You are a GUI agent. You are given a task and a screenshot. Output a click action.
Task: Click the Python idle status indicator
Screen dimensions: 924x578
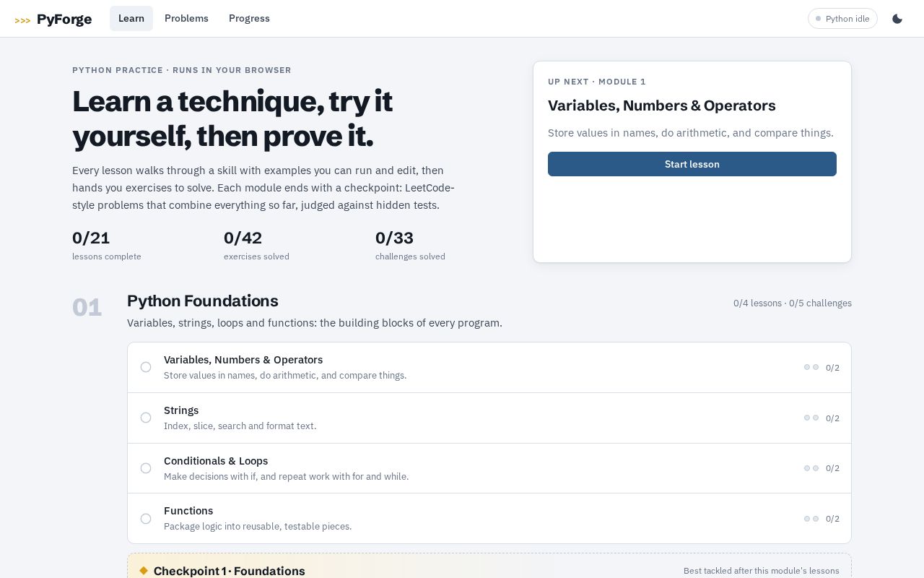(842, 19)
